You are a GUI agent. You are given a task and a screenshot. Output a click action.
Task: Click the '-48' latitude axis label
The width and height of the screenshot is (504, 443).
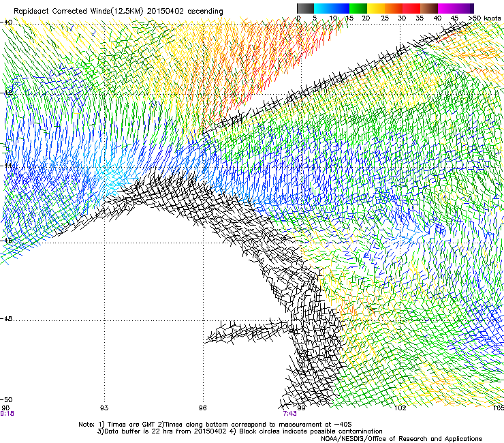[6, 318]
